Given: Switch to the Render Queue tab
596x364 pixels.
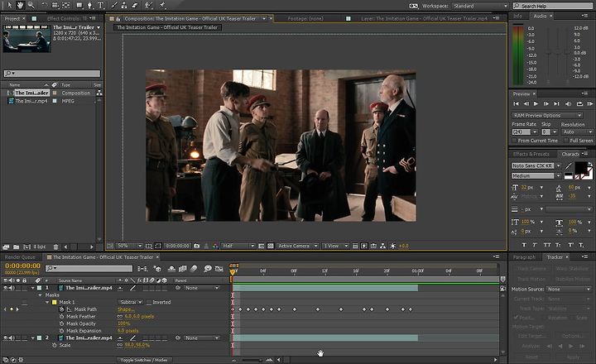Looking at the screenshot, I should 20,257.
